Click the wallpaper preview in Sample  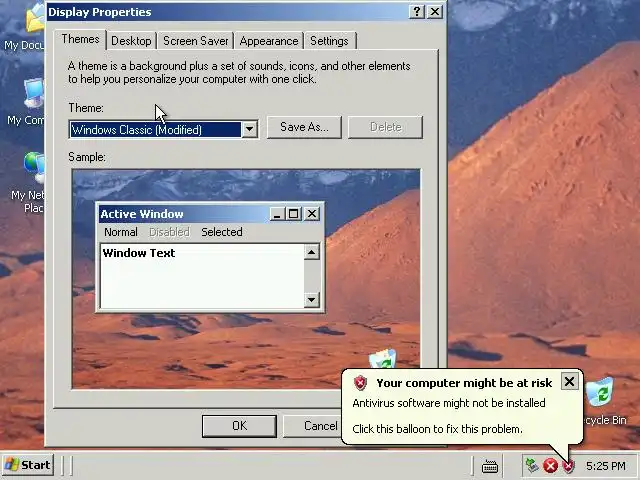tap(246, 278)
